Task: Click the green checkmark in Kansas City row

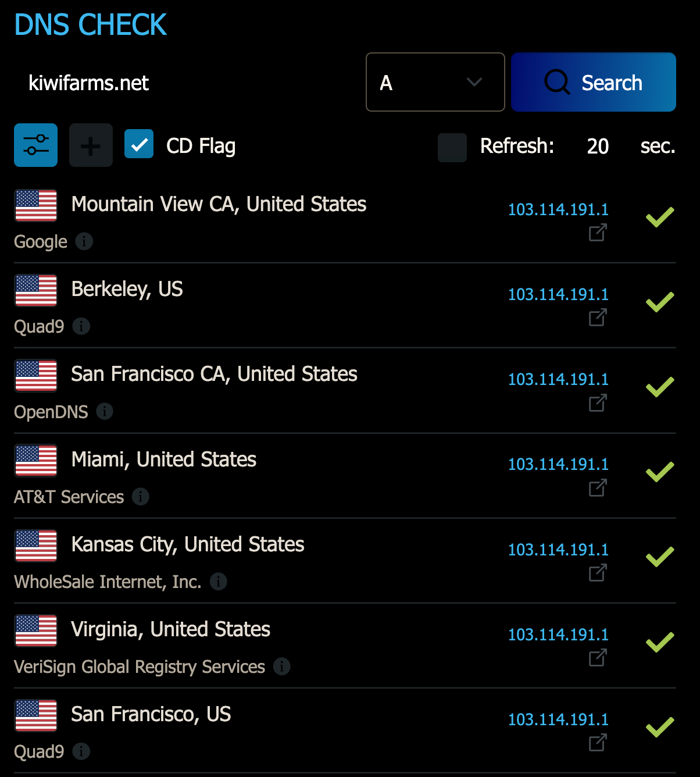Action: 660,557
